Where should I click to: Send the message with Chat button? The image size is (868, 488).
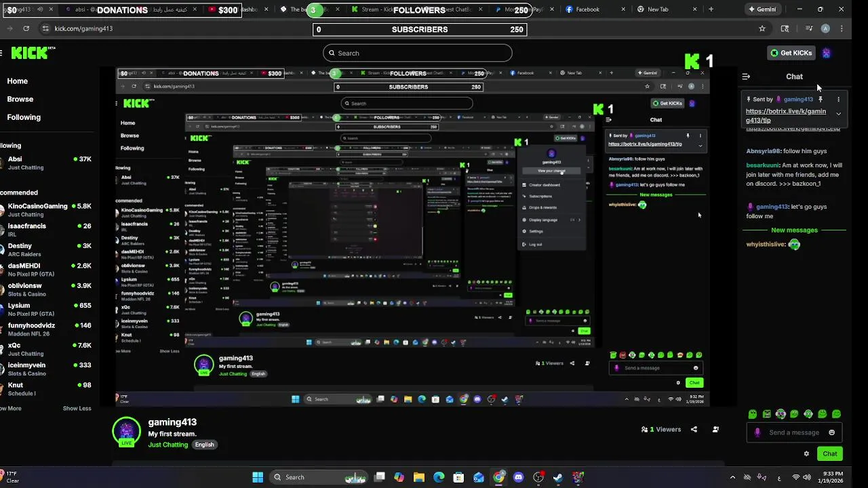830,454
